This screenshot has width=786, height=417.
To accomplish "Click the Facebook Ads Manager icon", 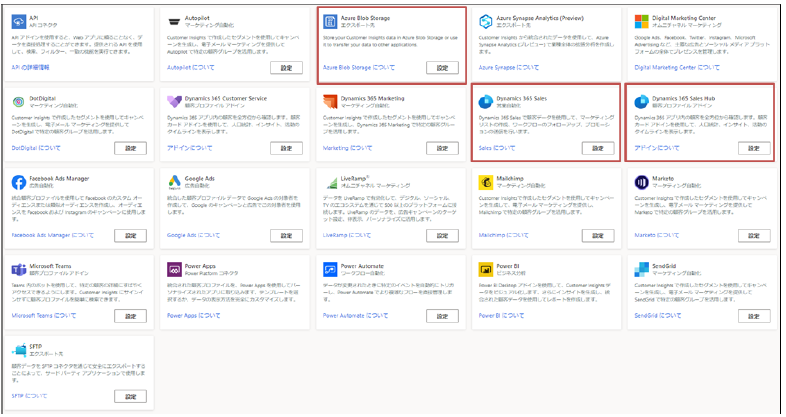I will tap(19, 182).
